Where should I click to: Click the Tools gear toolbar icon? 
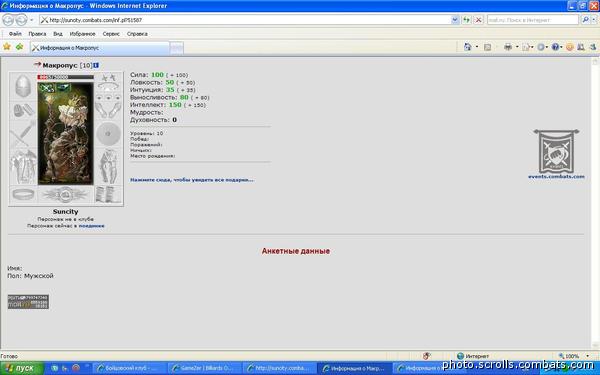click(x=541, y=47)
